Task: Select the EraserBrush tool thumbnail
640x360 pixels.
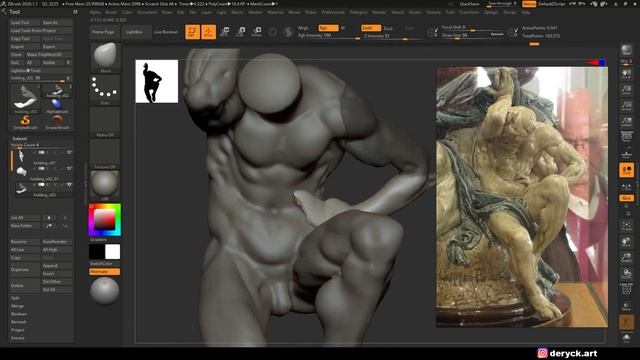Action: pos(58,122)
